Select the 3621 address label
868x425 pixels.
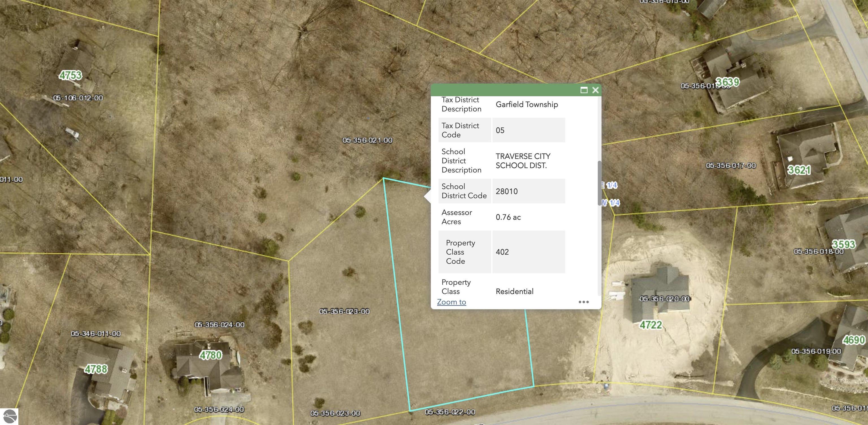point(799,170)
